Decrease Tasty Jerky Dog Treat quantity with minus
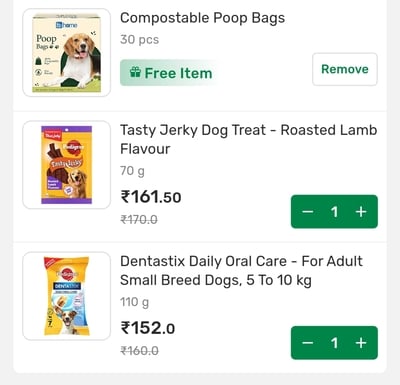Image resolution: width=400 pixels, height=385 pixels. tap(307, 212)
